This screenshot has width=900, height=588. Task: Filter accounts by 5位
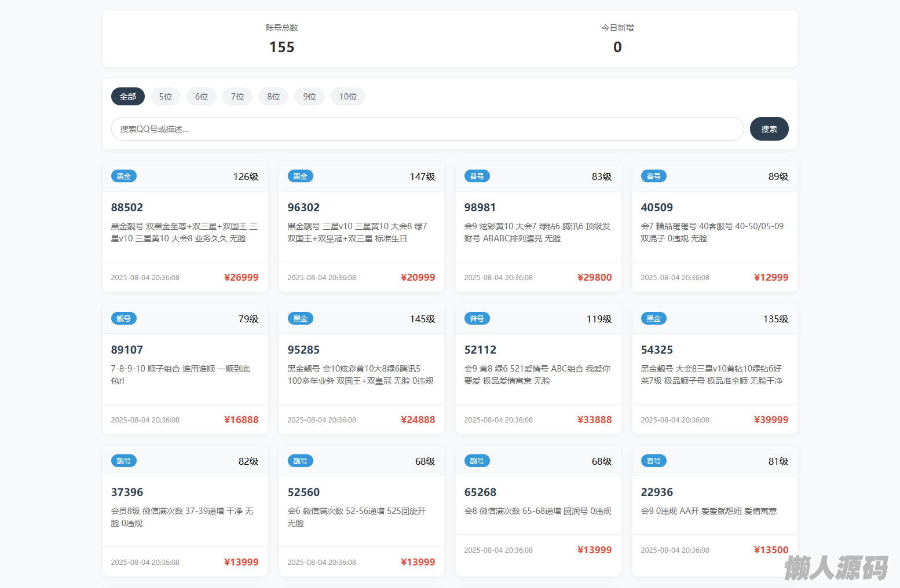click(x=166, y=97)
